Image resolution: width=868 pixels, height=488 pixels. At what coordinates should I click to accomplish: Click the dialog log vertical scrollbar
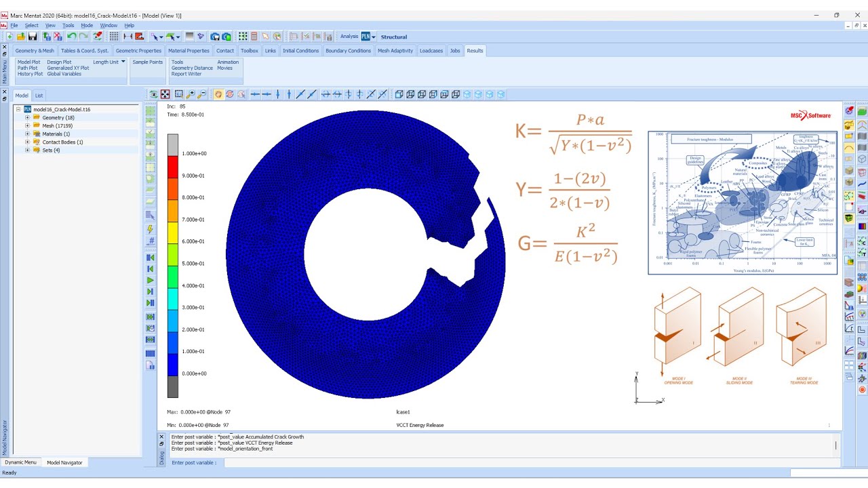point(836,445)
